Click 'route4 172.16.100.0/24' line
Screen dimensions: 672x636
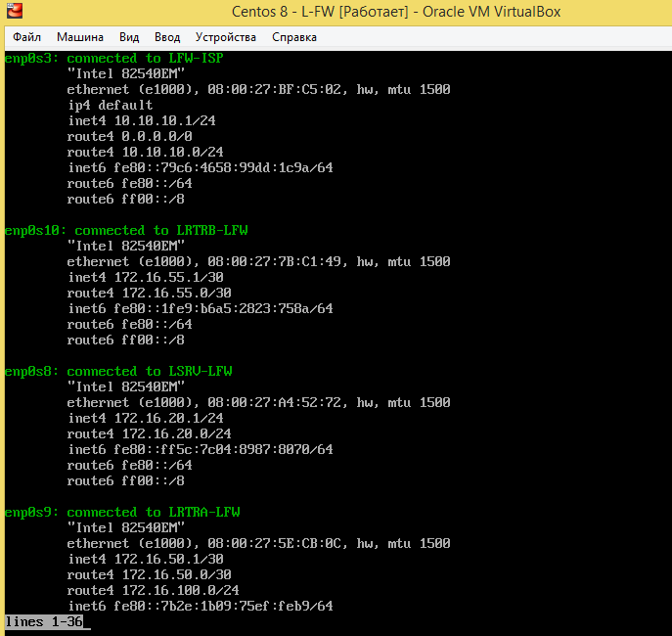coord(153,591)
